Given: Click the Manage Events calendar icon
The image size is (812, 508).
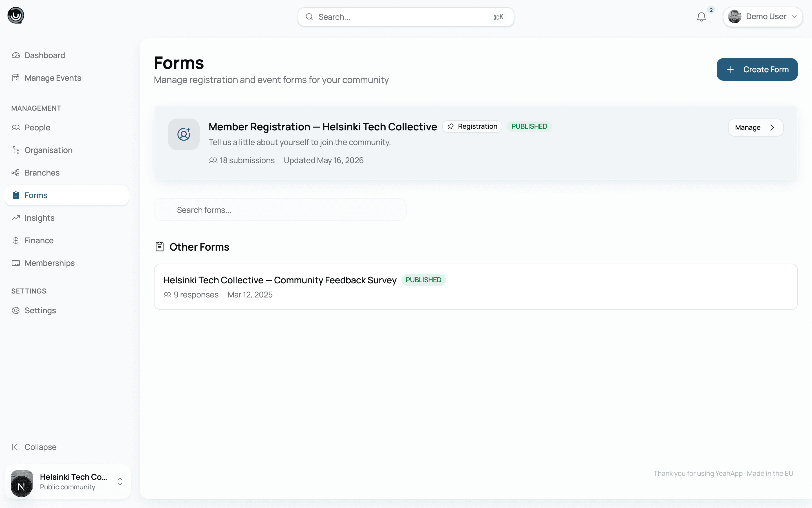Looking at the screenshot, I should click(x=16, y=78).
